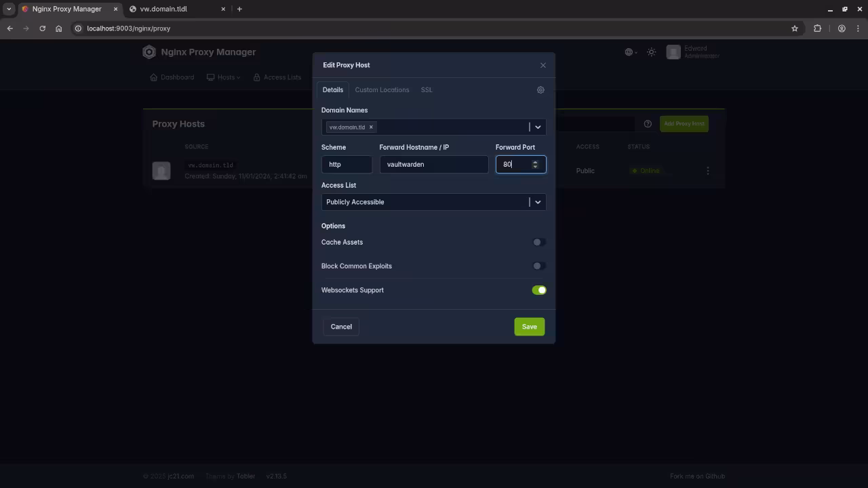Click Edward's administrator avatar
This screenshot has height=488, width=868.
coord(673,52)
